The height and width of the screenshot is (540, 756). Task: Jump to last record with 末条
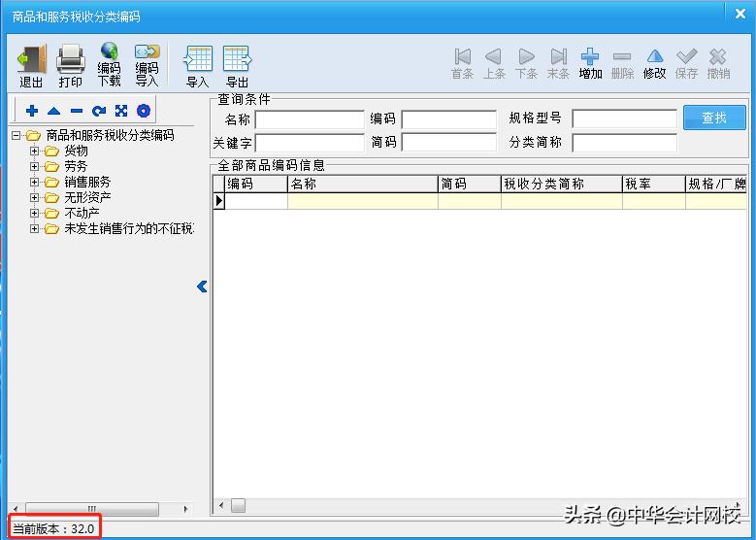[558, 64]
